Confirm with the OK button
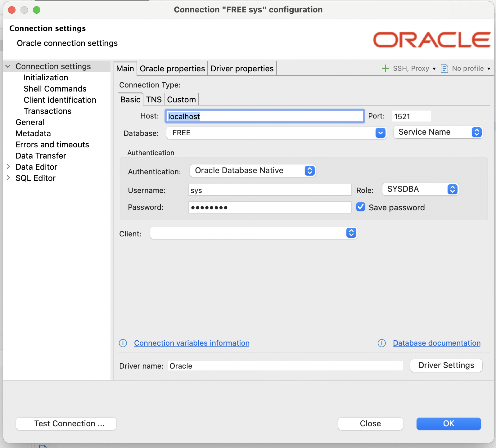The width and height of the screenshot is (496, 448). 449,424
